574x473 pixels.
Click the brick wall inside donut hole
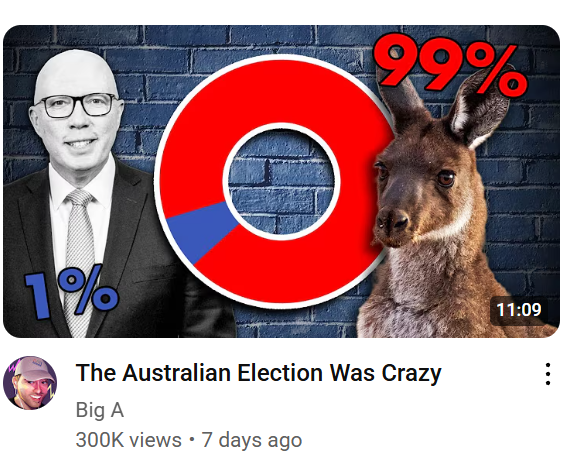click(x=281, y=181)
